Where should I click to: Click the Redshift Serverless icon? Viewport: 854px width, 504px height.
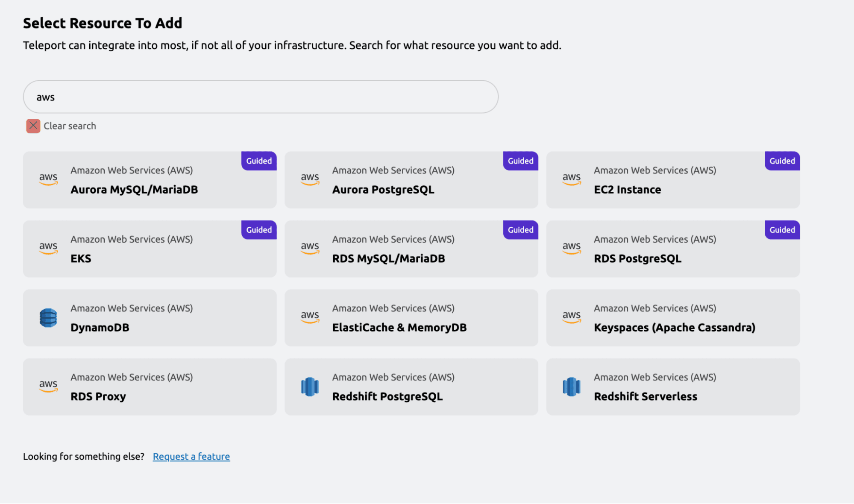pos(571,387)
